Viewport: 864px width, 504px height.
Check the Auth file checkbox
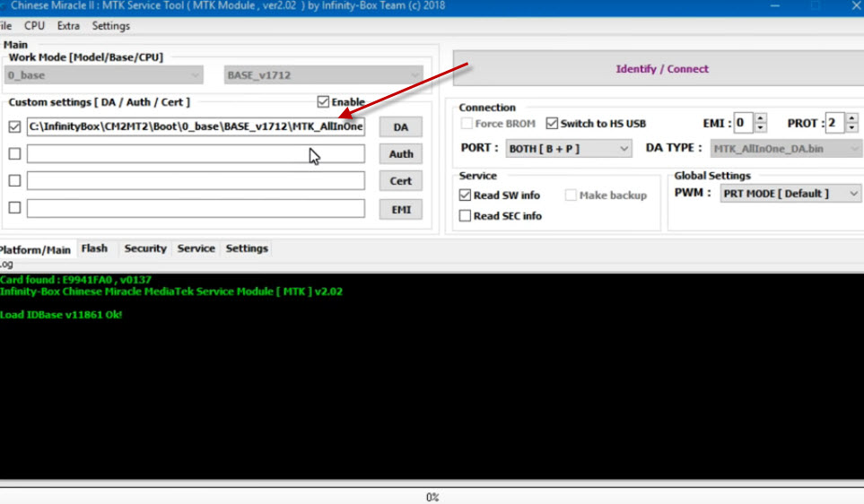coord(15,153)
